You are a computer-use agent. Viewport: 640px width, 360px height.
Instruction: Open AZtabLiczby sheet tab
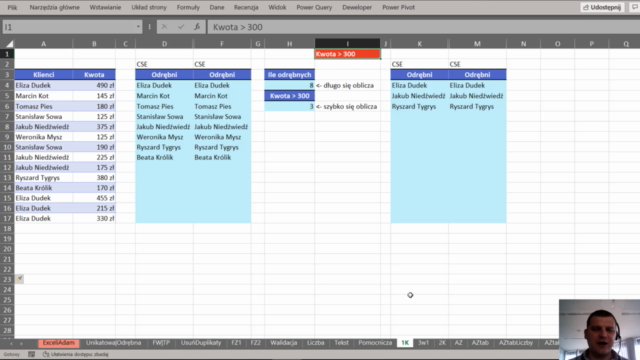516,343
